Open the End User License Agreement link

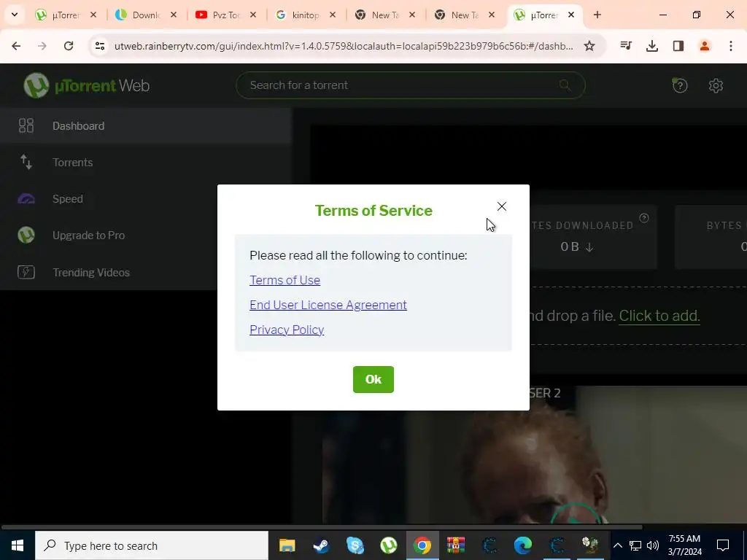(x=328, y=305)
